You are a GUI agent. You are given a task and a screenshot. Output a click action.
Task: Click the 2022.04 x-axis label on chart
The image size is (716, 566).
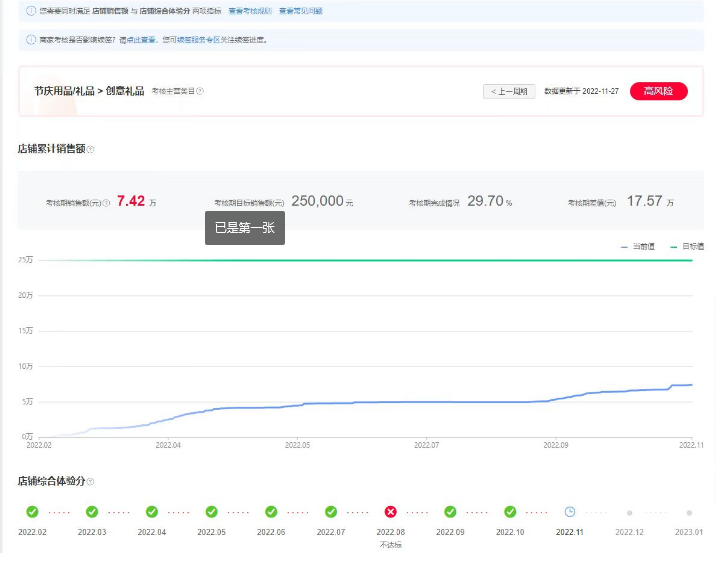tap(168, 445)
